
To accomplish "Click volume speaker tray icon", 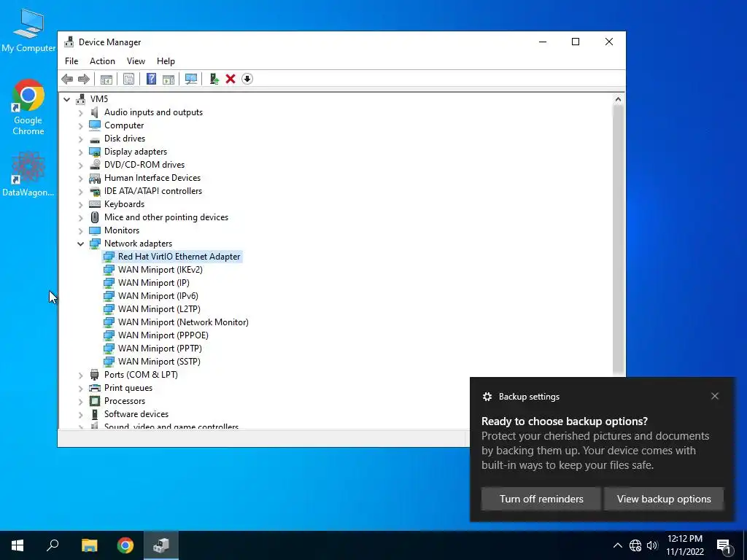I will pyautogui.click(x=652, y=545).
